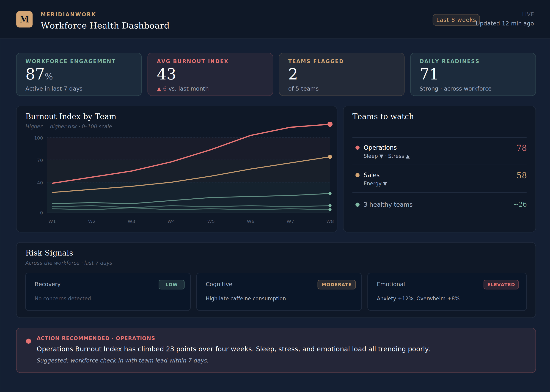The width and height of the screenshot is (550, 392).
Task: Click the red dot beside Operations
Action: click(x=357, y=148)
